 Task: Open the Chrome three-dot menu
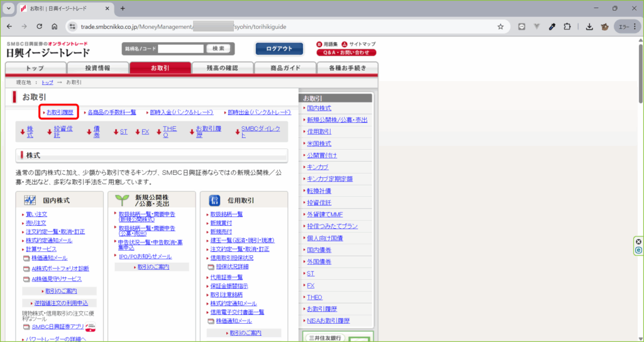tap(634, 26)
